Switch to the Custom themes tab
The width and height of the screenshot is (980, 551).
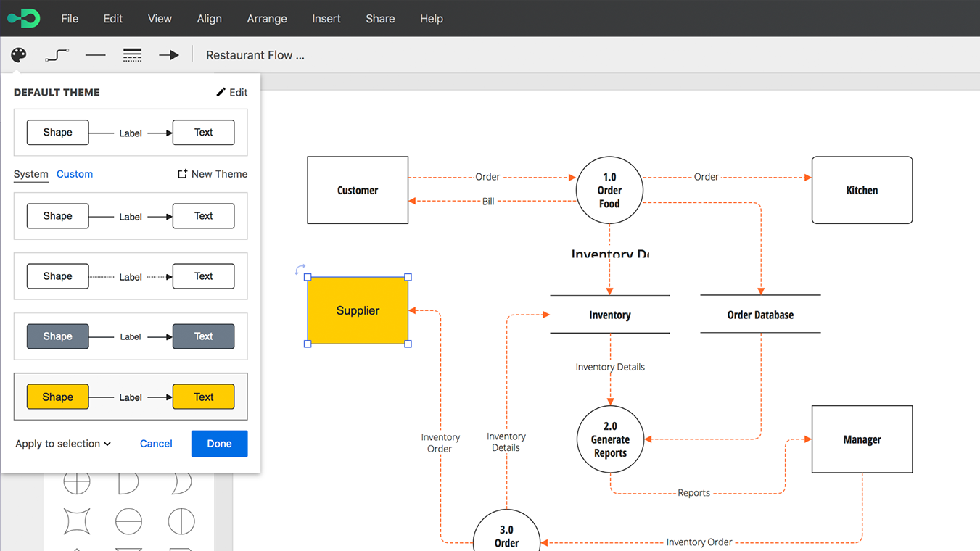74,174
